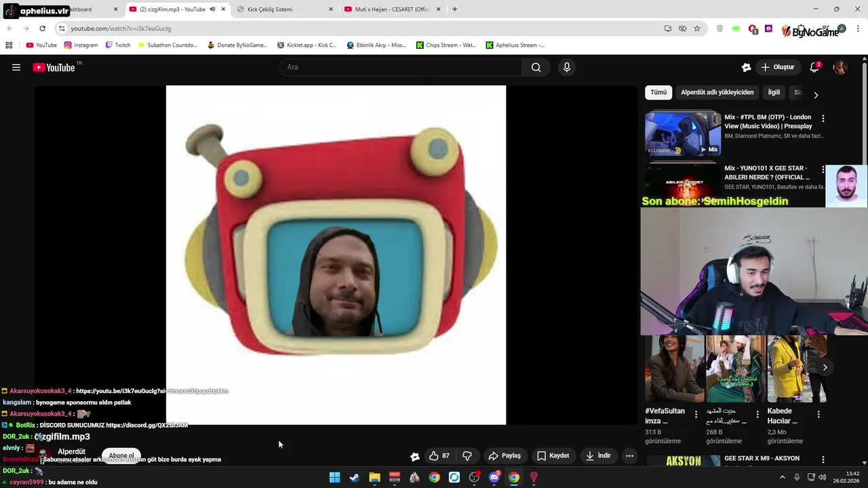Image resolution: width=868 pixels, height=488 pixels.
Task: Open YouTube notifications bell
Action: click(x=814, y=67)
